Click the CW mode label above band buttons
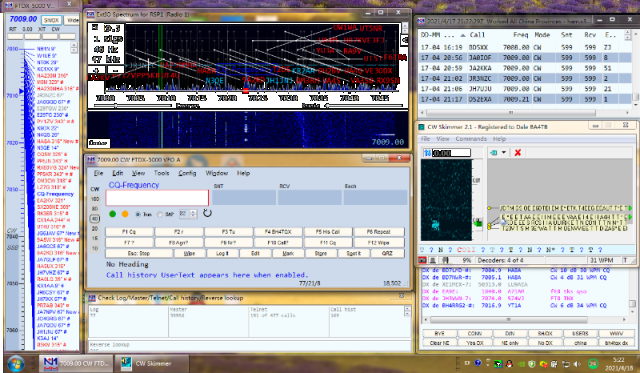 click(95, 189)
